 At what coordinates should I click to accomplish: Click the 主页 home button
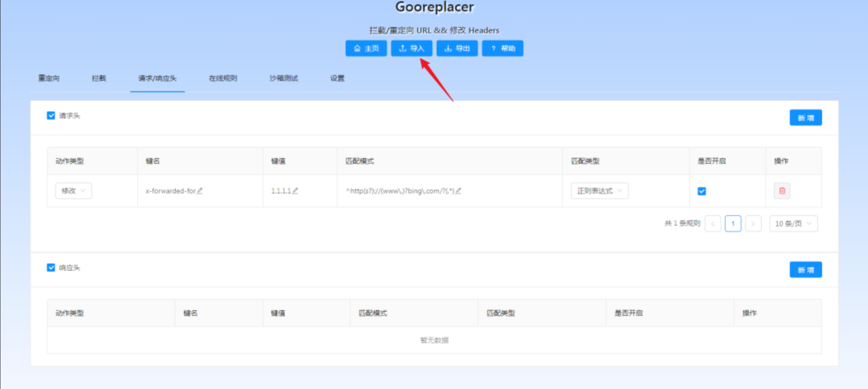[x=366, y=48]
